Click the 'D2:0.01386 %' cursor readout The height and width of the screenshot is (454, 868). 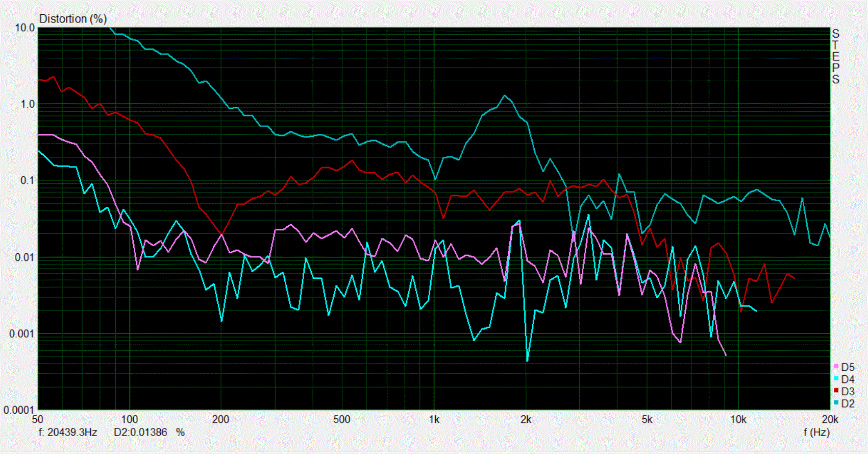pyautogui.click(x=149, y=432)
